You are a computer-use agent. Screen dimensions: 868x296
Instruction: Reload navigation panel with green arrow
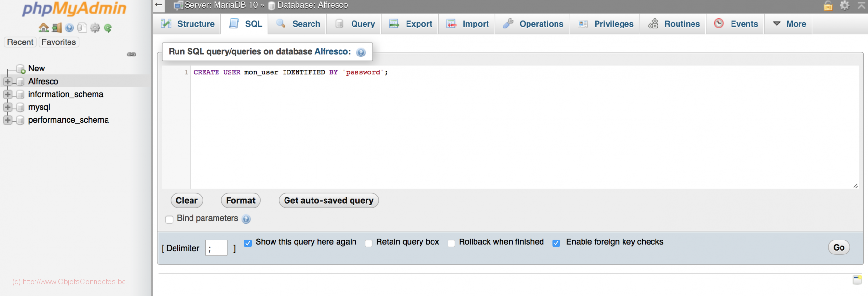108,28
